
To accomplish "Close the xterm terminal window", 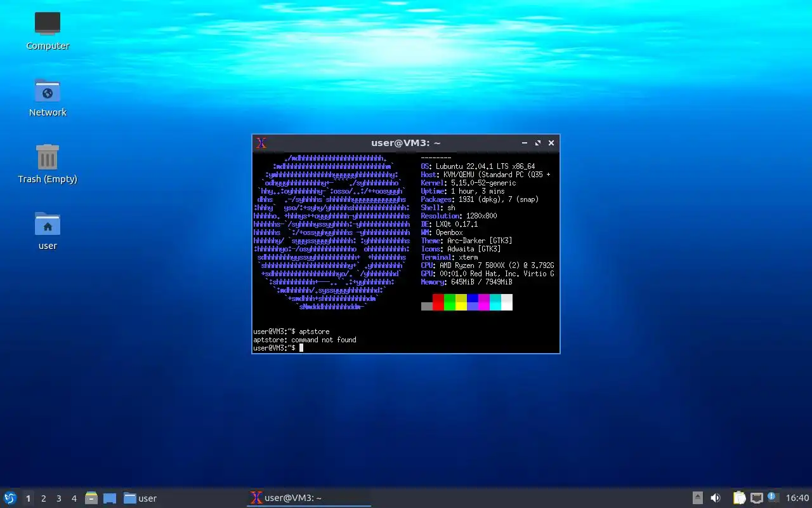I will [551, 143].
